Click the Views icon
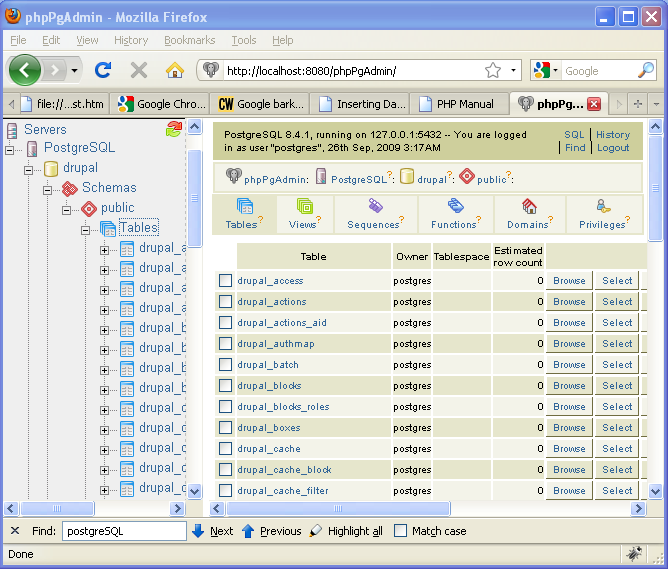 tap(305, 206)
